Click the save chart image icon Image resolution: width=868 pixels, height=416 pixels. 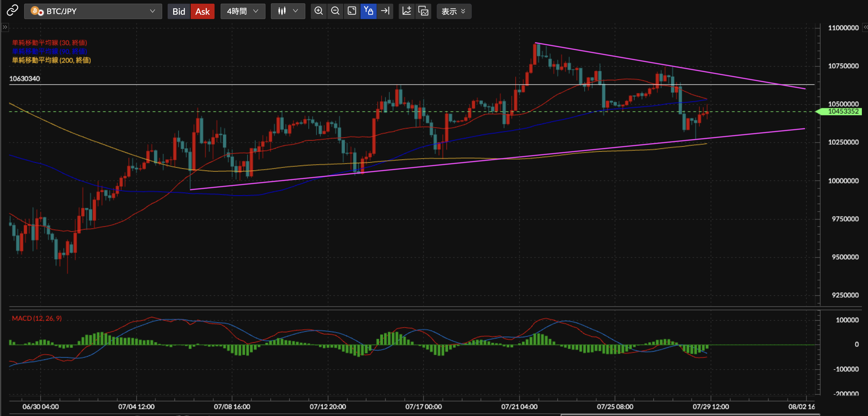click(423, 11)
